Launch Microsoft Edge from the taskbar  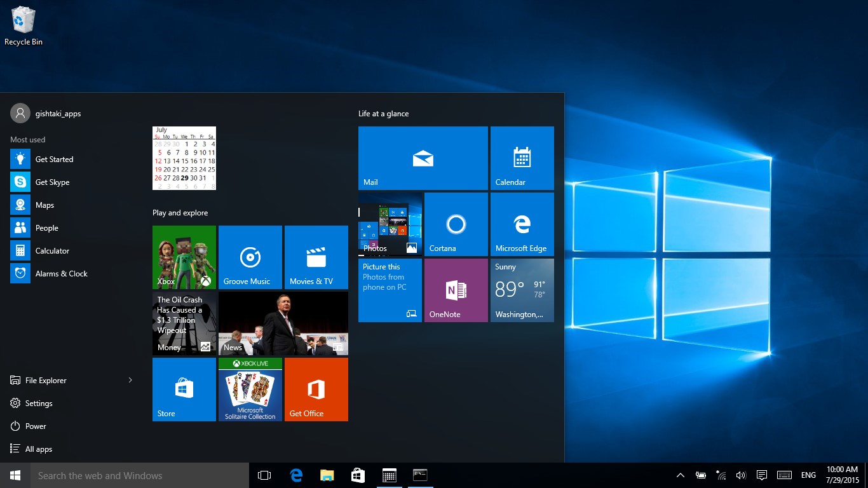click(x=295, y=475)
